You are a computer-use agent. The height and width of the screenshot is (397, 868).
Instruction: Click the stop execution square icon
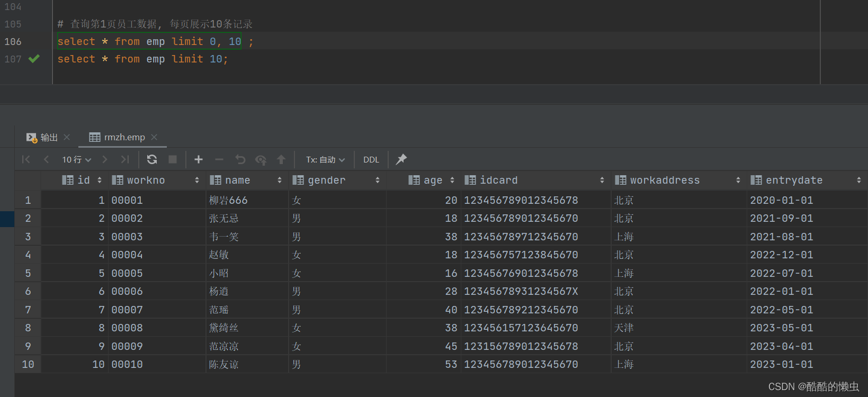[173, 159]
